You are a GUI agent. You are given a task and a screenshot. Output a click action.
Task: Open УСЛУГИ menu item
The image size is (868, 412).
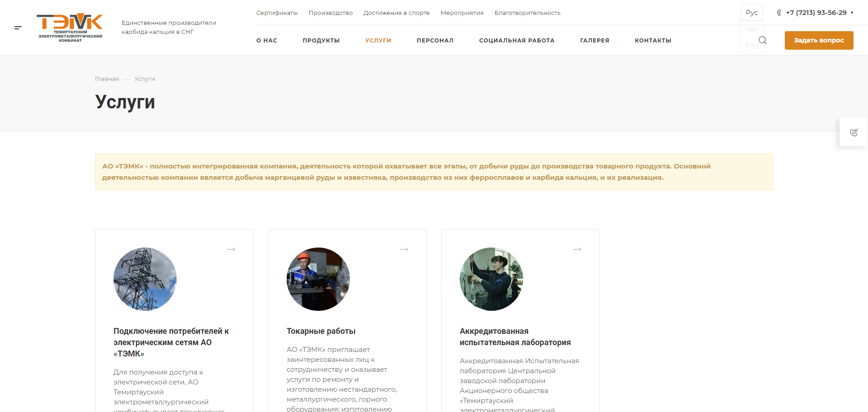[378, 40]
